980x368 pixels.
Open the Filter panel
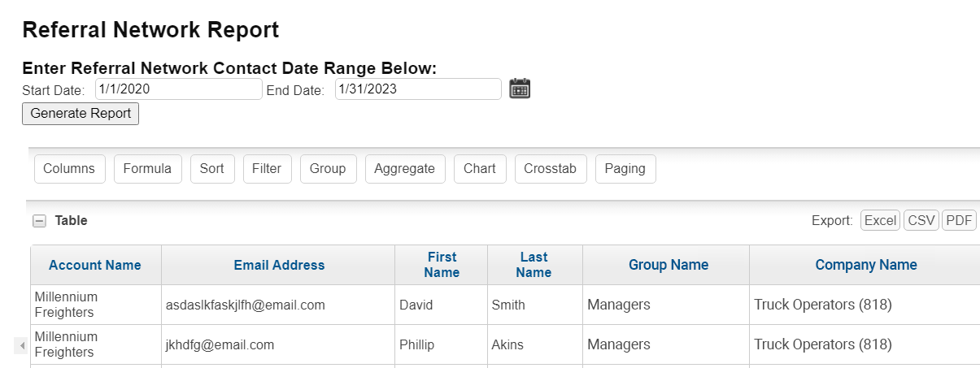pyautogui.click(x=267, y=169)
